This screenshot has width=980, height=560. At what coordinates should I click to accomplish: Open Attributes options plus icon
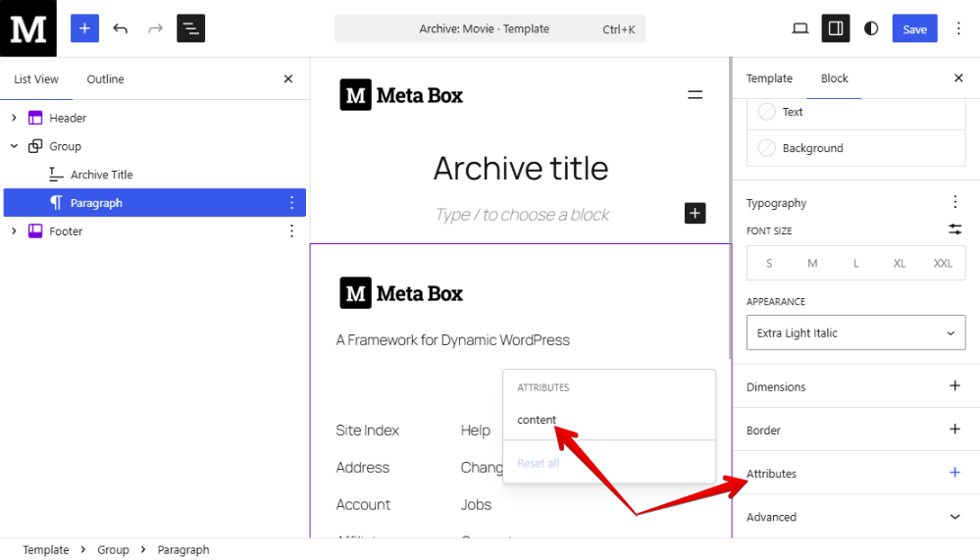[955, 473]
